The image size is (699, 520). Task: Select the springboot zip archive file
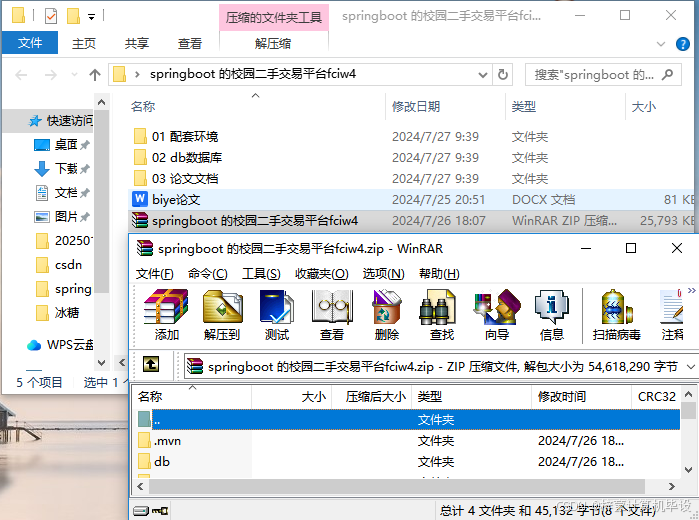point(411,221)
